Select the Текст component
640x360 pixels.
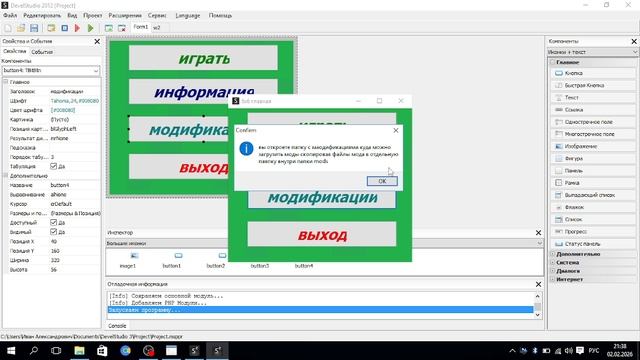point(592,98)
